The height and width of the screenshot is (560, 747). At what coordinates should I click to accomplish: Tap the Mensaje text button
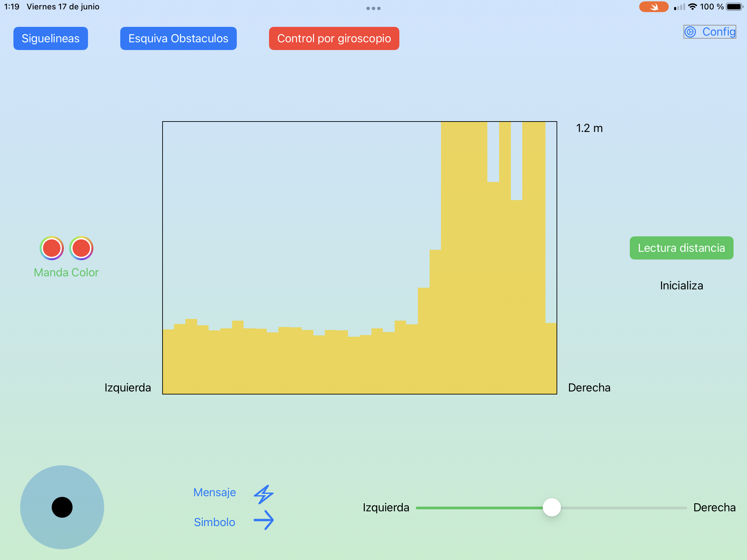(214, 492)
